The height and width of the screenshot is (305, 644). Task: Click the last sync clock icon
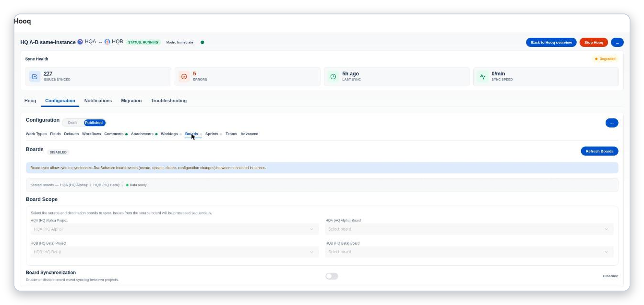(333, 77)
